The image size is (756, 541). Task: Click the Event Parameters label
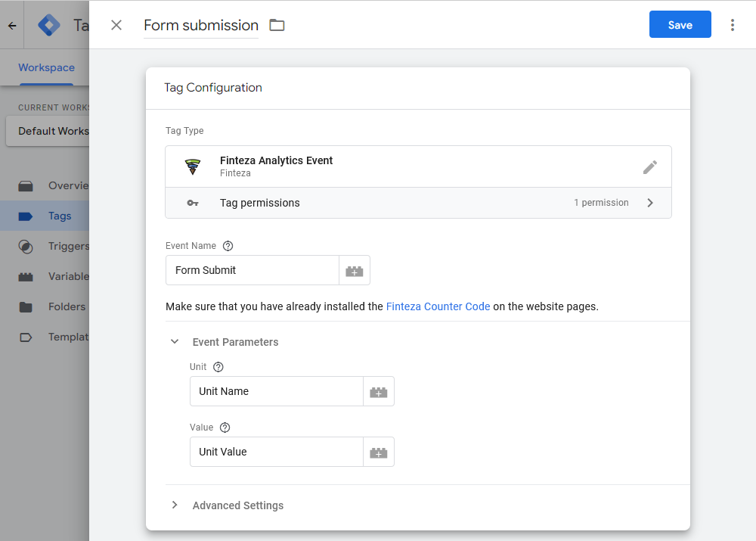pos(235,342)
